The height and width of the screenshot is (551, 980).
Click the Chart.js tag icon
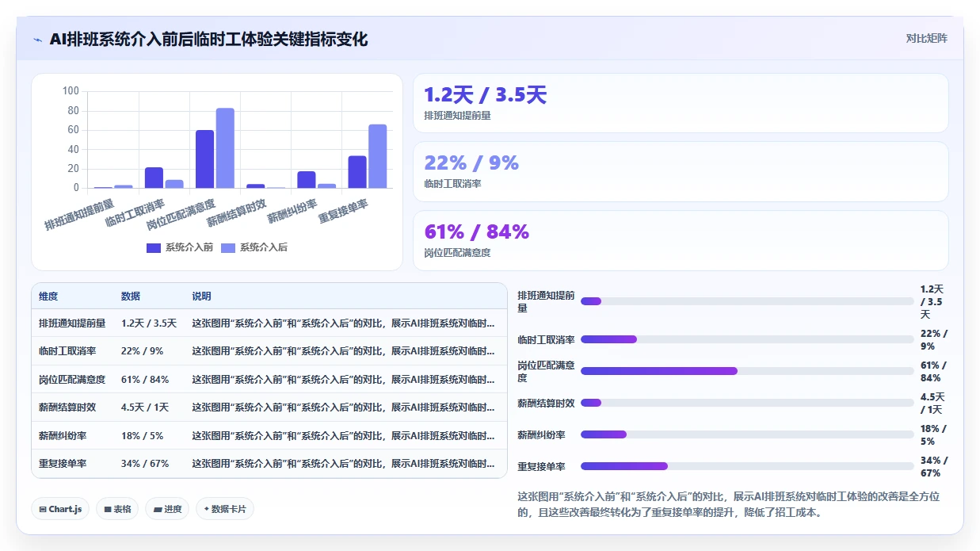tap(43, 509)
